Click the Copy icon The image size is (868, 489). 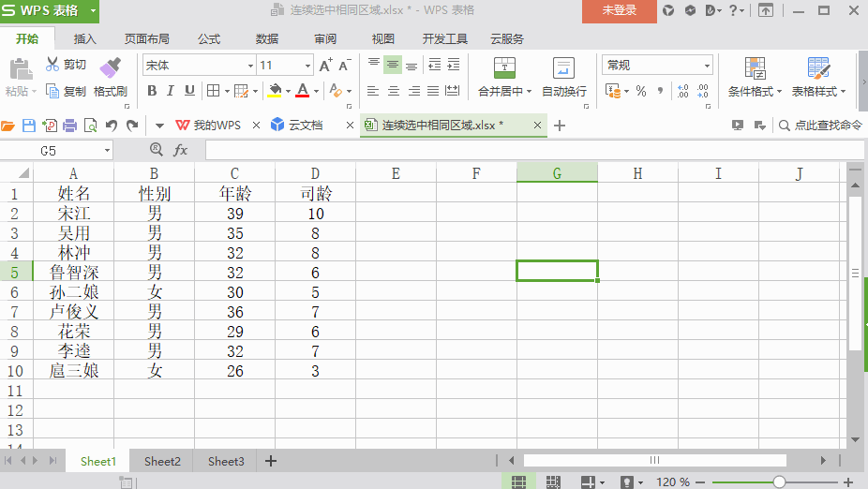[x=52, y=91]
